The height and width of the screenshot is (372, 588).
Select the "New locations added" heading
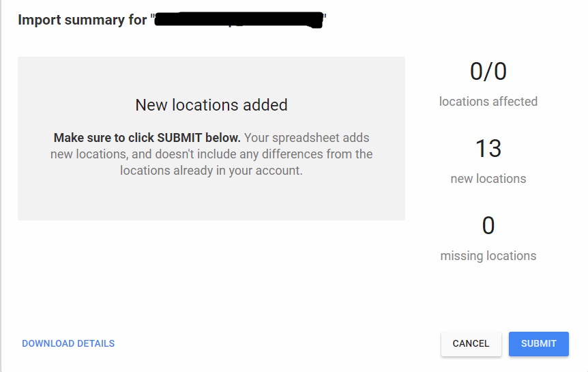(211, 105)
